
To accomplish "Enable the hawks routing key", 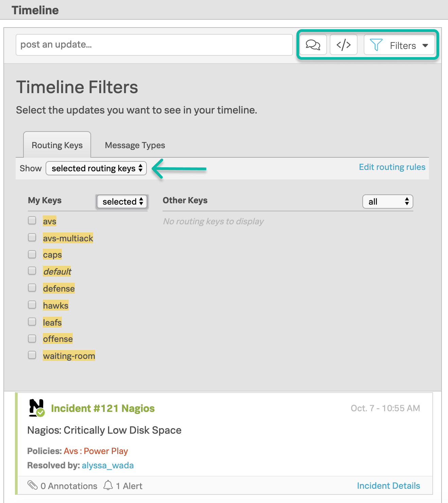I will click(32, 305).
